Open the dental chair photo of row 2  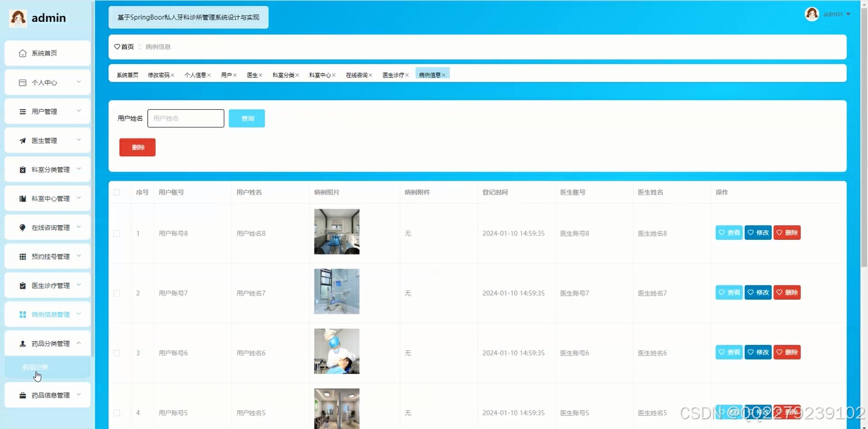[x=336, y=291]
